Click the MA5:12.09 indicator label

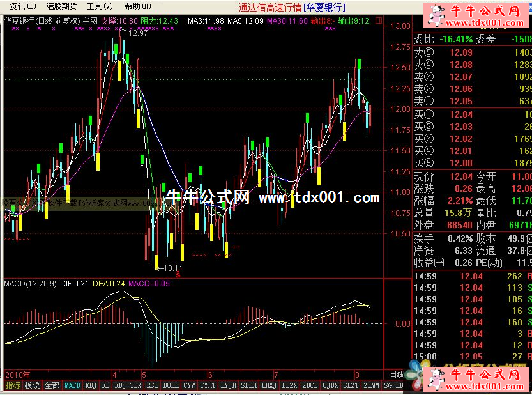[x=245, y=20]
